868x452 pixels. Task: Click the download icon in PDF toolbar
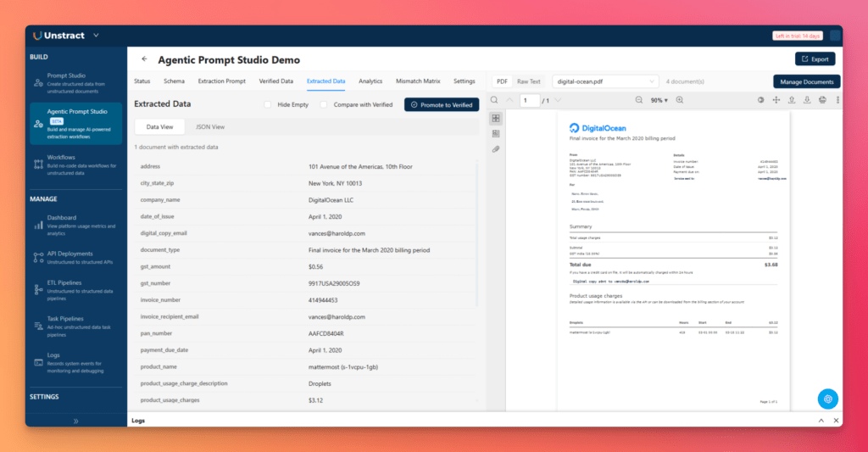(x=807, y=100)
